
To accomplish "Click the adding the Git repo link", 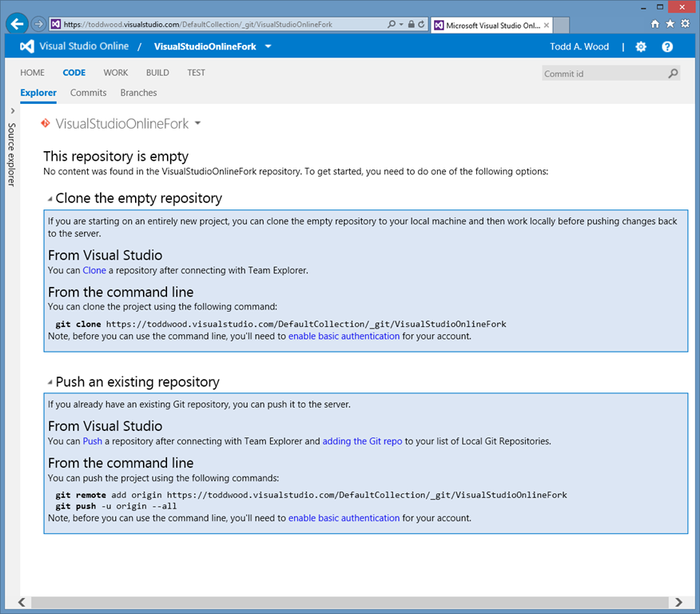I will pos(362,441).
